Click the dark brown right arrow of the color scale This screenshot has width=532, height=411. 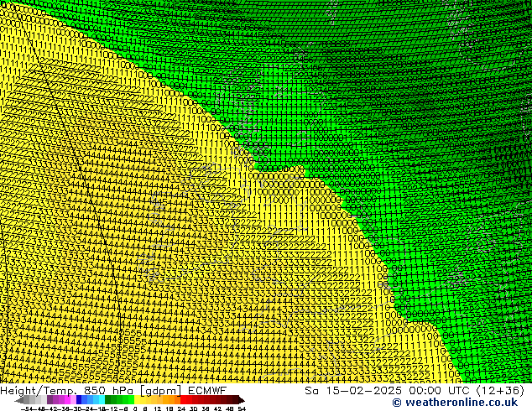tap(242, 400)
